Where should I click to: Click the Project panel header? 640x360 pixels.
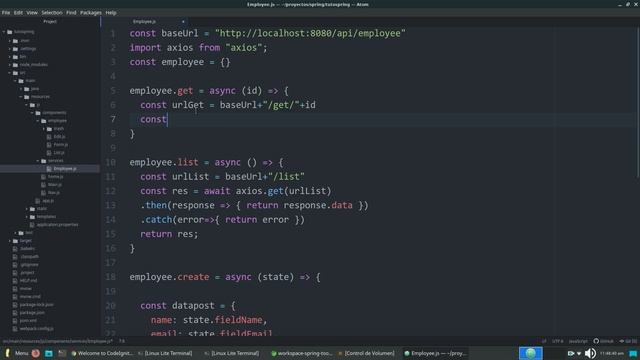tap(50, 22)
